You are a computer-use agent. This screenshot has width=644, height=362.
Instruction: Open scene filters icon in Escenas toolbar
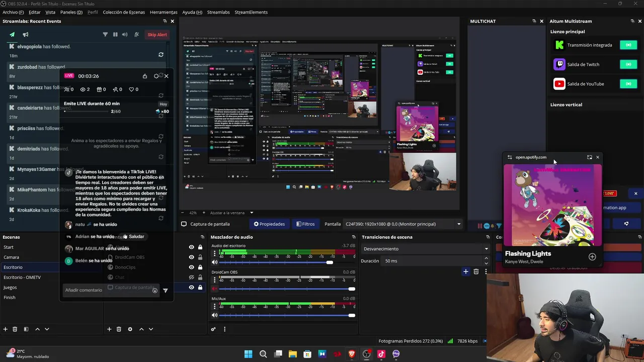26,329
